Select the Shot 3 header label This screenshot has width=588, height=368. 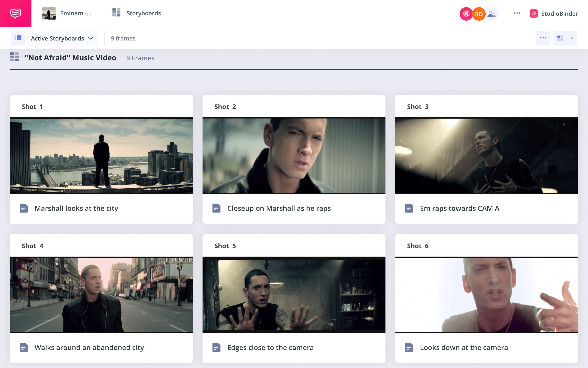tap(418, 107)
